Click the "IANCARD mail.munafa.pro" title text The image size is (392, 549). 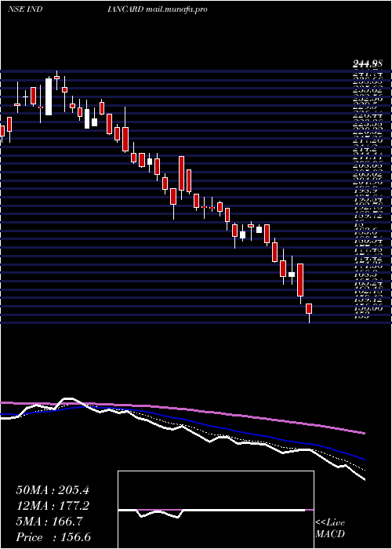(158, 9)
